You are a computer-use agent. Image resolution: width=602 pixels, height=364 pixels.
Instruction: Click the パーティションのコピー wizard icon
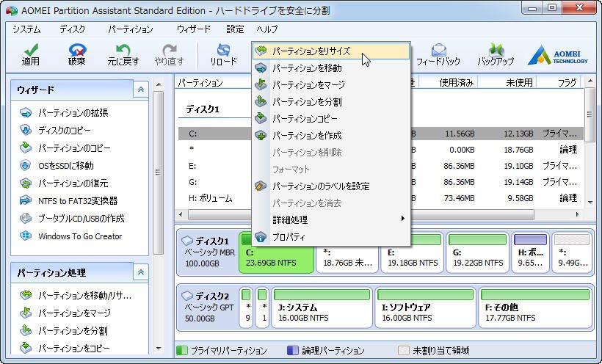pos(26,148)
